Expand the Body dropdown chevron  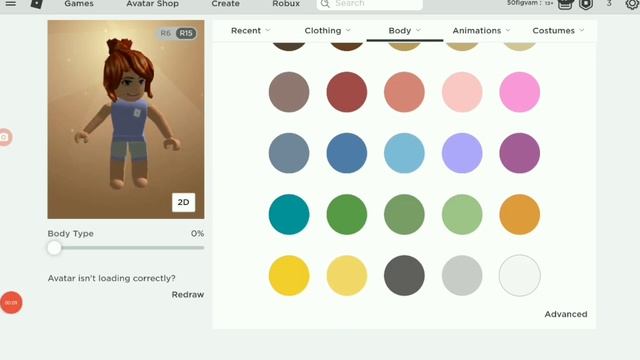(418, 30)
